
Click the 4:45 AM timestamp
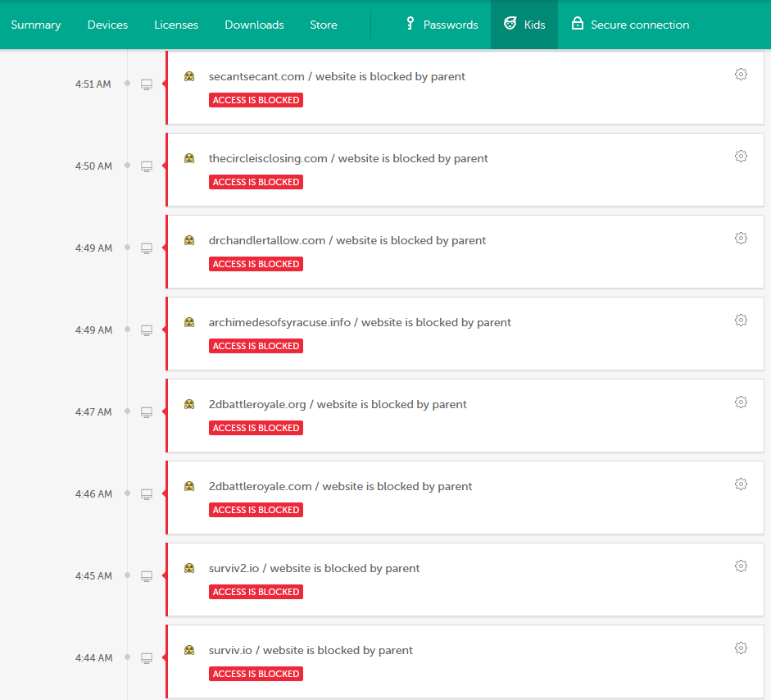click(93, 576)
